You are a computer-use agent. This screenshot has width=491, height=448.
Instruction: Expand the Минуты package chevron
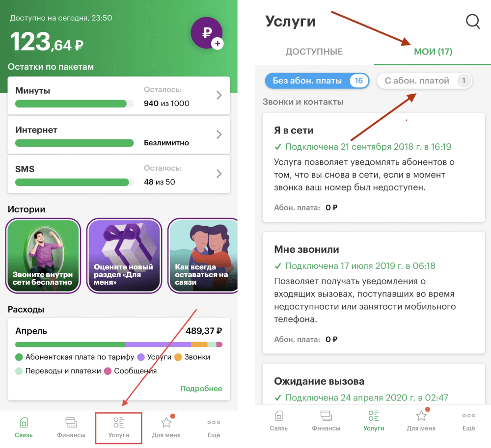click(219, 95)
